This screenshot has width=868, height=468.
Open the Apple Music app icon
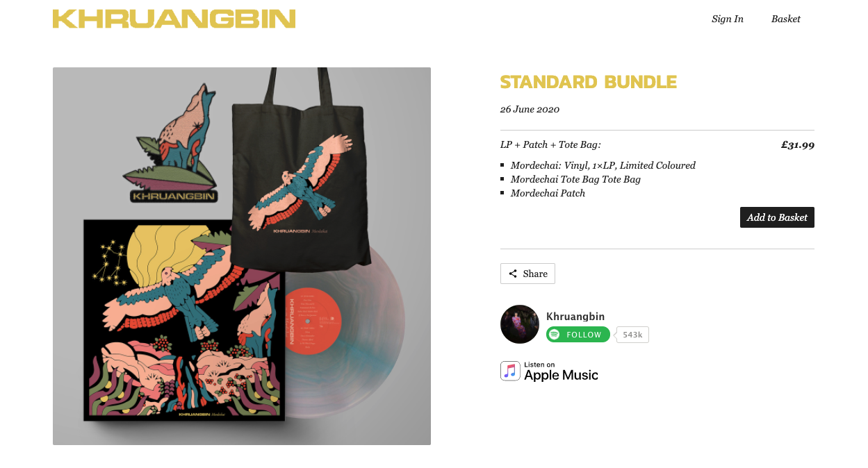coord(510,371)
